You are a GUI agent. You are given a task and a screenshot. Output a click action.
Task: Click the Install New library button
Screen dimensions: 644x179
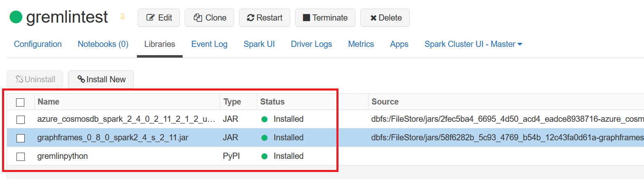point(101,79)
